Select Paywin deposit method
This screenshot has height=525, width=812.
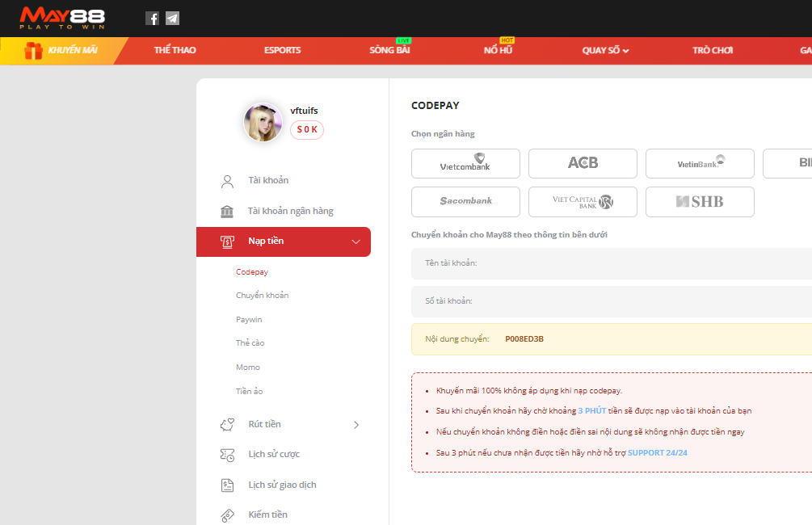pos(249,320)
